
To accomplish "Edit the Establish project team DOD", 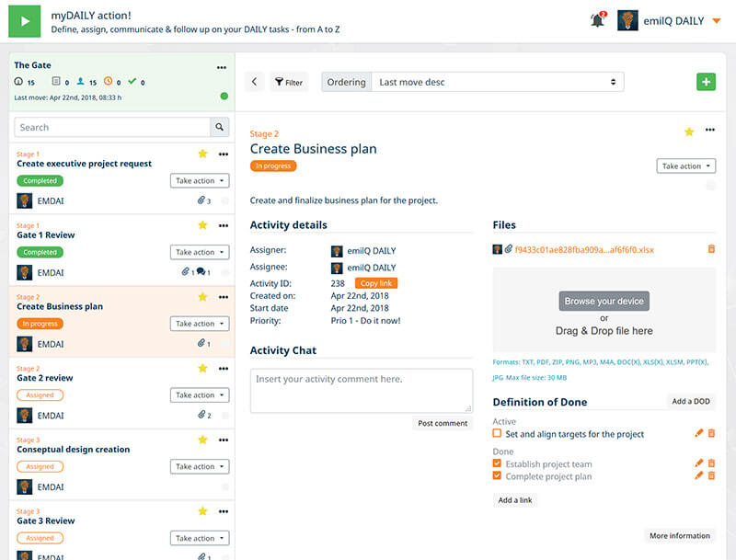I will point(699,463).
